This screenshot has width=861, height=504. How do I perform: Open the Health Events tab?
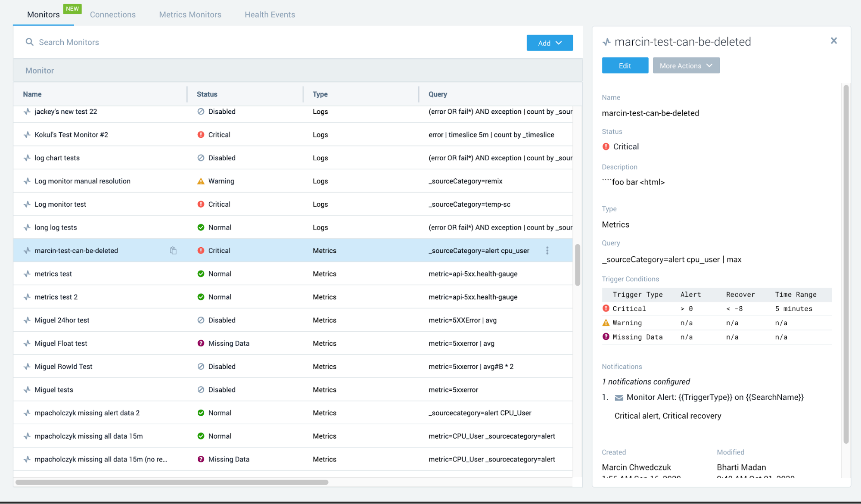click(270, 15)
